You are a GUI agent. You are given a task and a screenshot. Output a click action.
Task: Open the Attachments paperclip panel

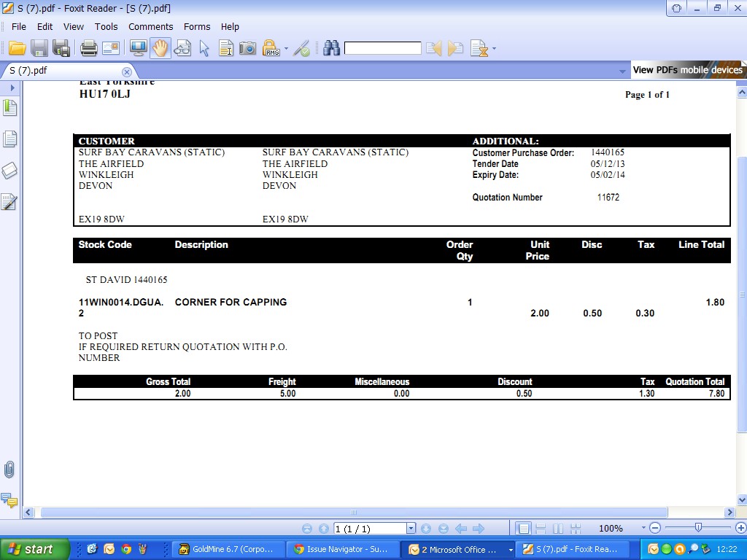point(9,470)
